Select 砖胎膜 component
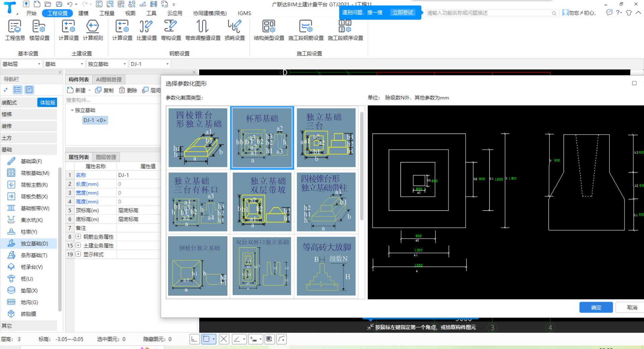 (29, 314)
